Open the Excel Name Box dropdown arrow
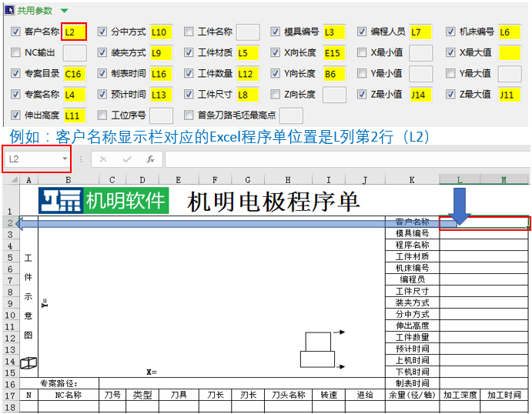The image size is (532, 414). tap(65, 159)
